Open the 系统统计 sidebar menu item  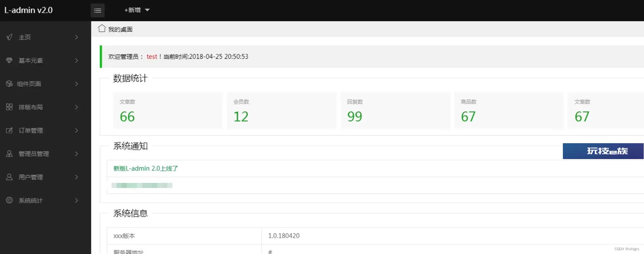coord(45,200)
